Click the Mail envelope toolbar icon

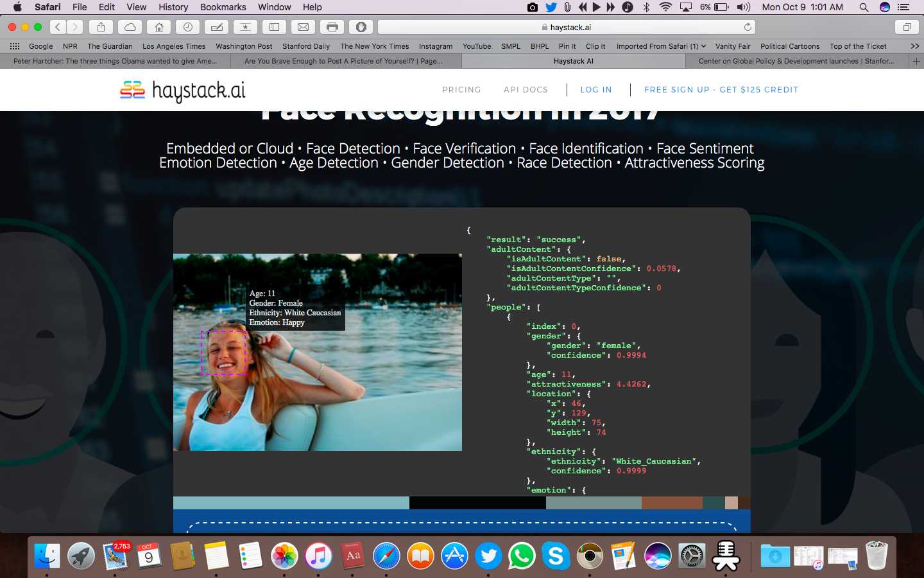(x=303, y=27)
